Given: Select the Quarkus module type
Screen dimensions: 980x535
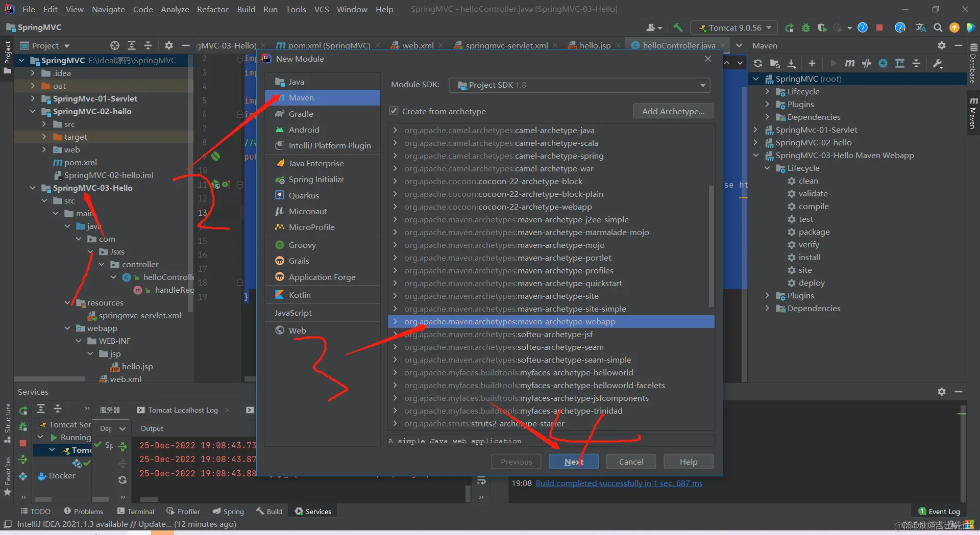Looking at the screenshot, I should [x=323, y=195].
